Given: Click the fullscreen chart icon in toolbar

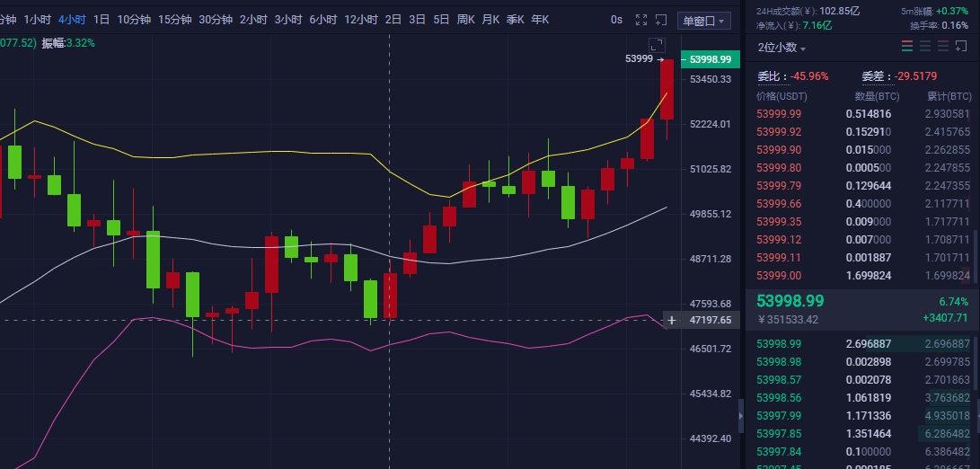Looking at the screenshot, I should click(x=640, y=19).
